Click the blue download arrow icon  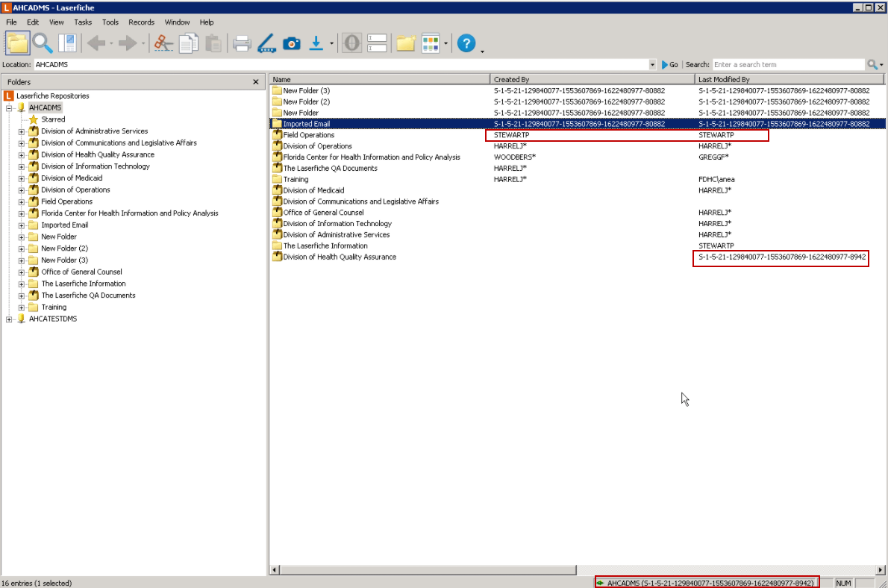[x=316, y=43]
